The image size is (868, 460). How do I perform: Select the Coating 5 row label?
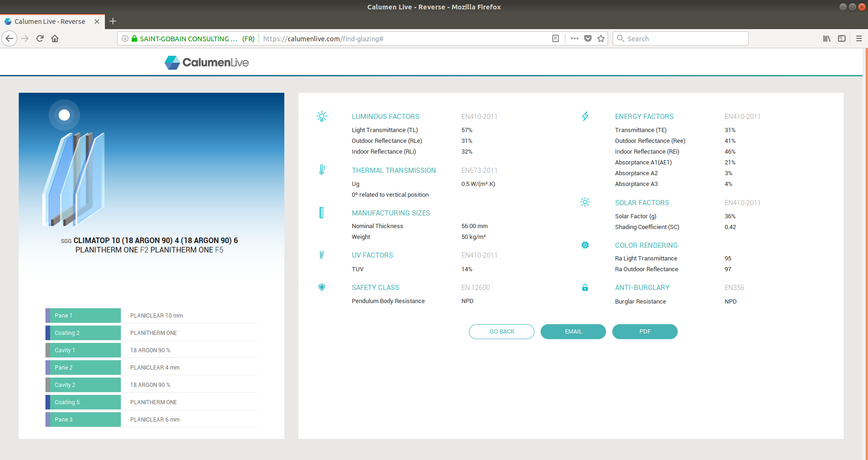click(83, 402)
